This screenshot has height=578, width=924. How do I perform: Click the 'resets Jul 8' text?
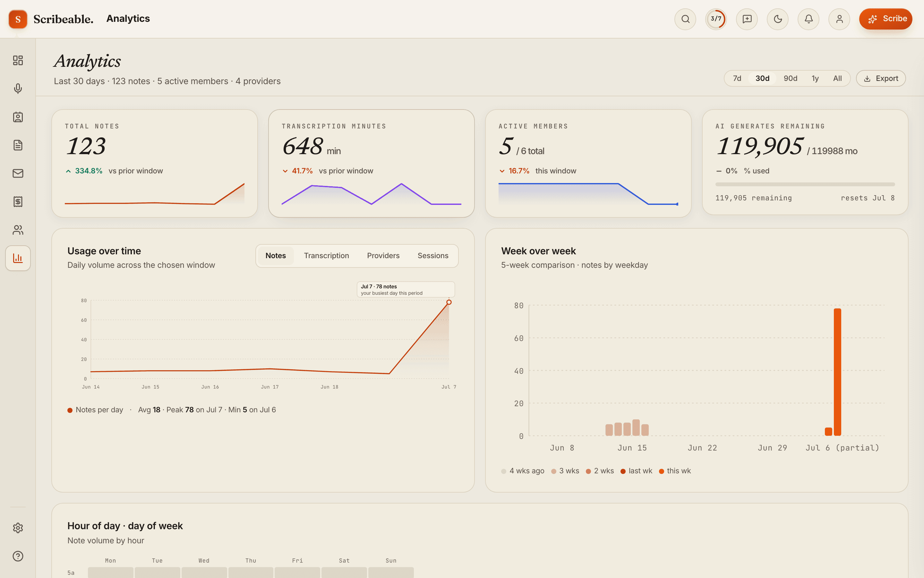click(868, 198)
